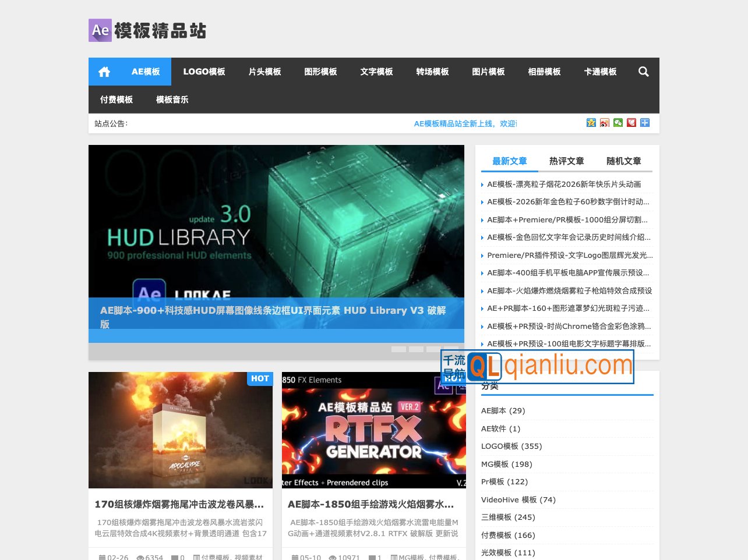The width and height of the screenshot is (748, 560).
Task: Select the 转场模板 navigation entry
Action: 432,72
